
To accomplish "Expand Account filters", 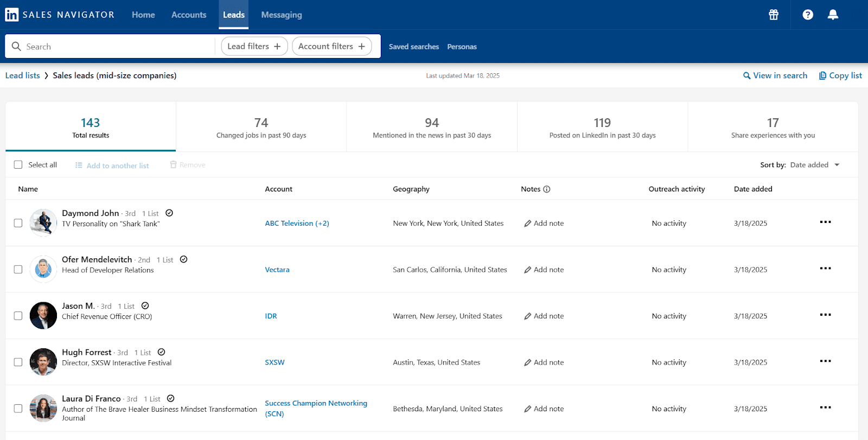I will pos(331,47).
